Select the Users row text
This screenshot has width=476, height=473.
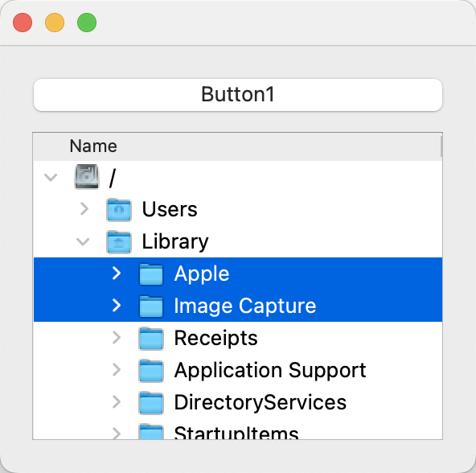[x=170, y=209]
